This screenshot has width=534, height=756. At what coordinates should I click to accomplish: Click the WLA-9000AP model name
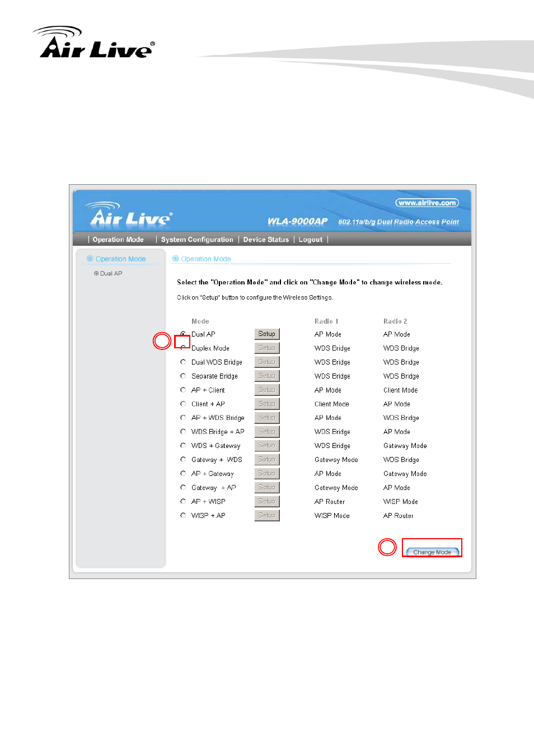(x=298, y=221)
